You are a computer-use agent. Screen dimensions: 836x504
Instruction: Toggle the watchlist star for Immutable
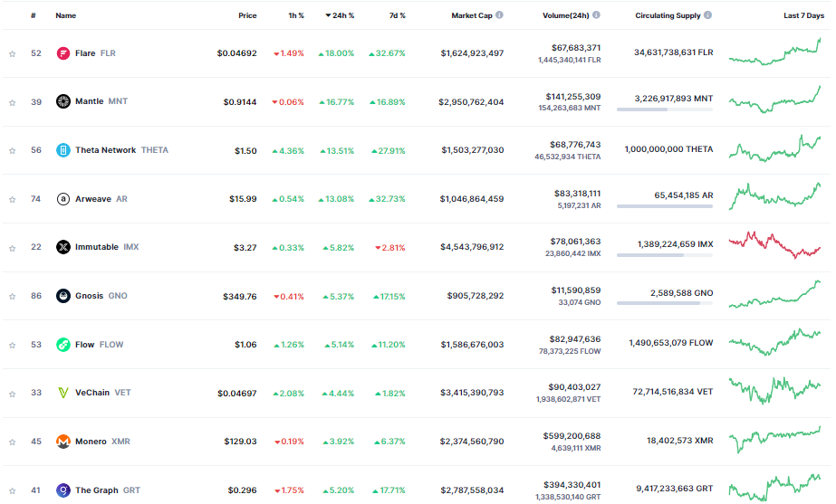click(13, 247)
